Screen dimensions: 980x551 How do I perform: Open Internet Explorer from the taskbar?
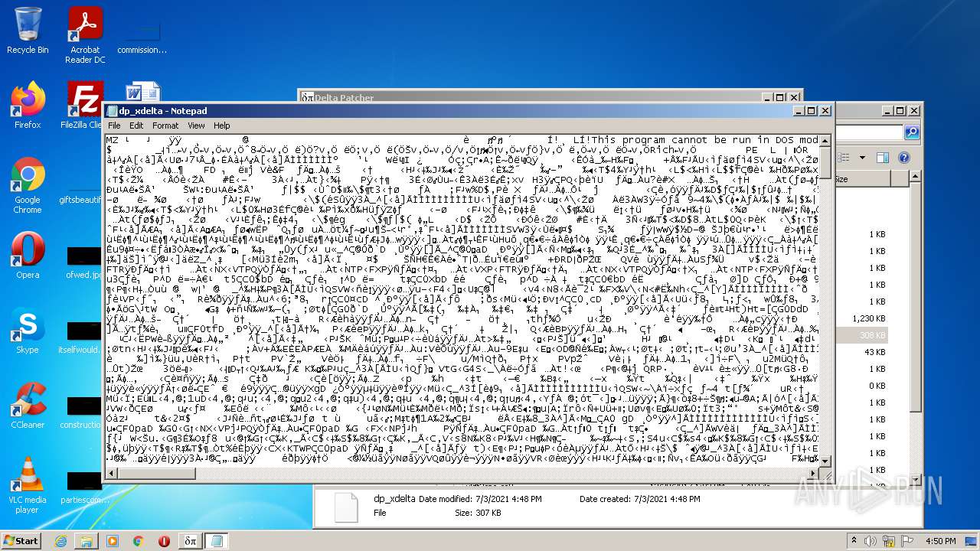point(61,541)
